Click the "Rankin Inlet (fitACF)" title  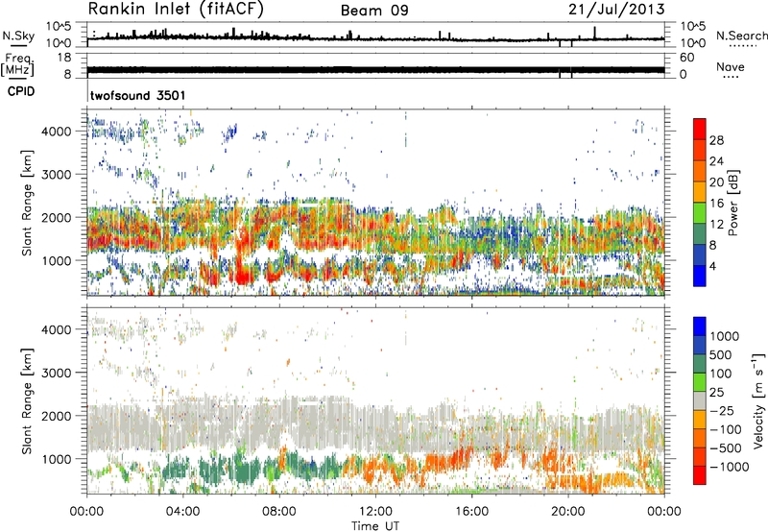click(176, 10)
